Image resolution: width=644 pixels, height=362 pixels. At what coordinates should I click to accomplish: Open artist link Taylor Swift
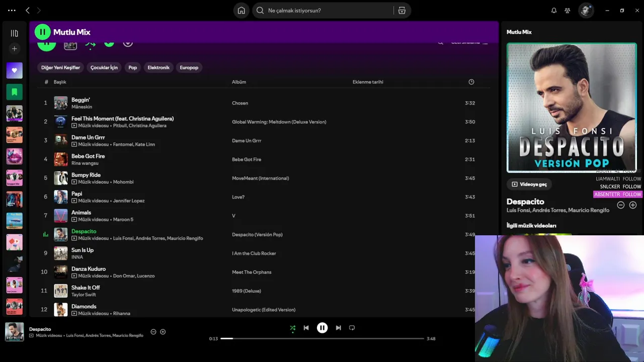[x=84, y=295]
